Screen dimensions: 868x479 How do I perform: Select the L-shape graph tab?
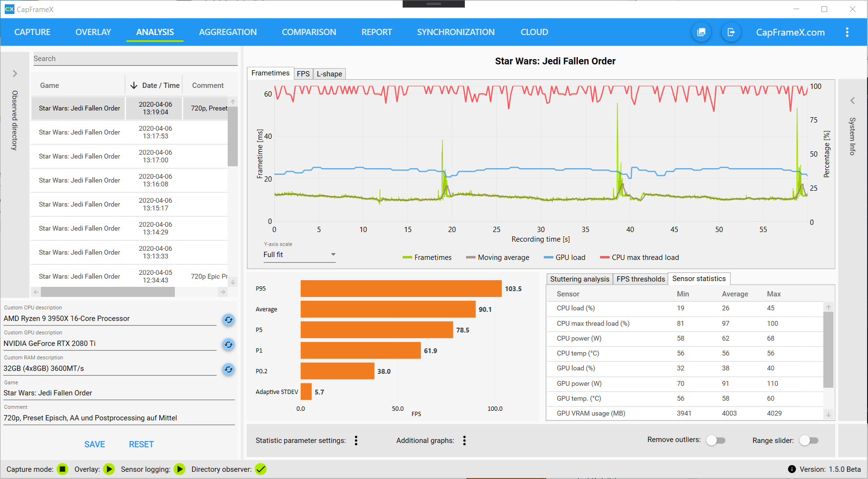[330, 74]
